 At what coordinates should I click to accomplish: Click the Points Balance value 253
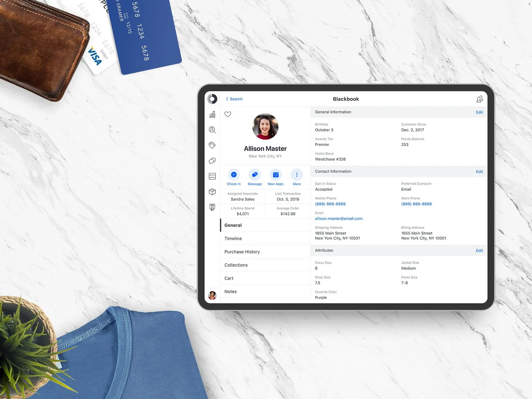pos(405,145)
